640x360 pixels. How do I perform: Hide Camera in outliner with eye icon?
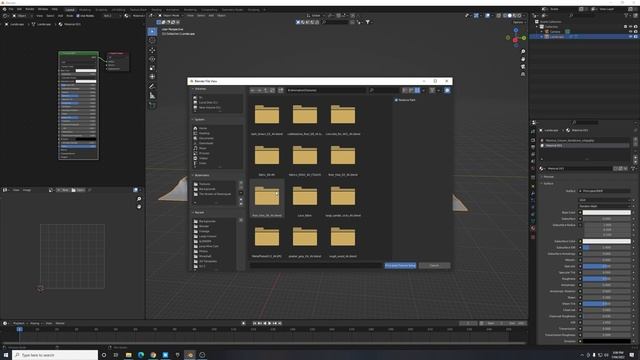[631, 31]
